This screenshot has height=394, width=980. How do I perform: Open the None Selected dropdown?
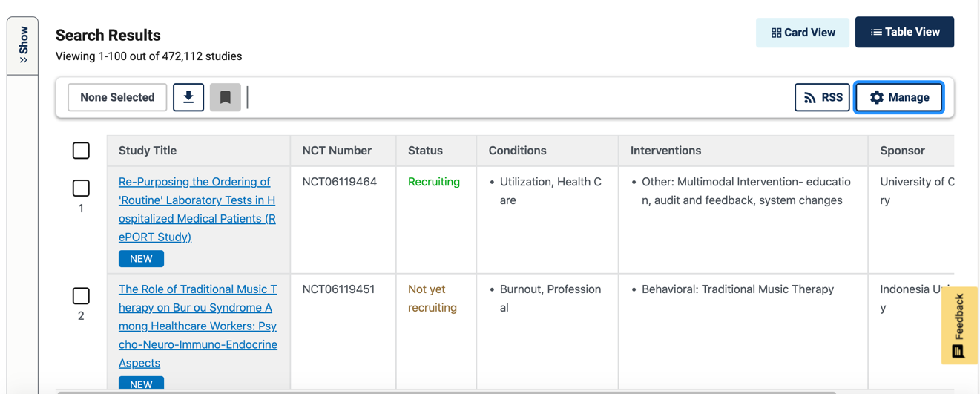[117, 97]
